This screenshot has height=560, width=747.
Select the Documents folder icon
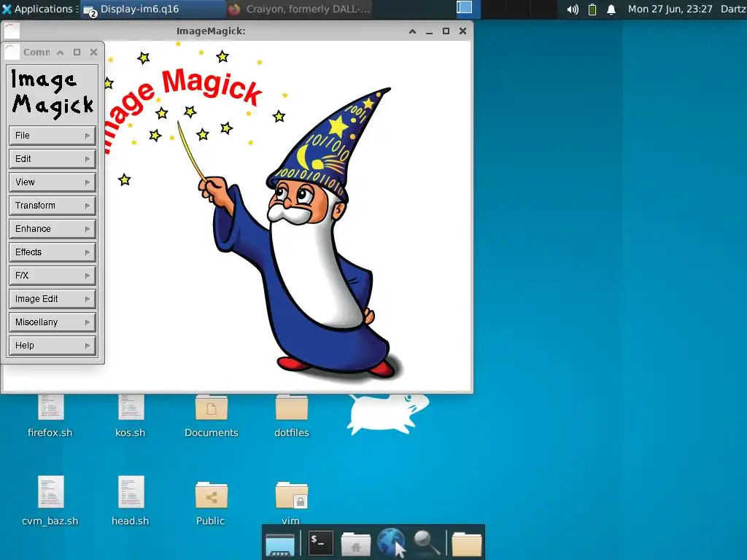(x=211, y=408)
